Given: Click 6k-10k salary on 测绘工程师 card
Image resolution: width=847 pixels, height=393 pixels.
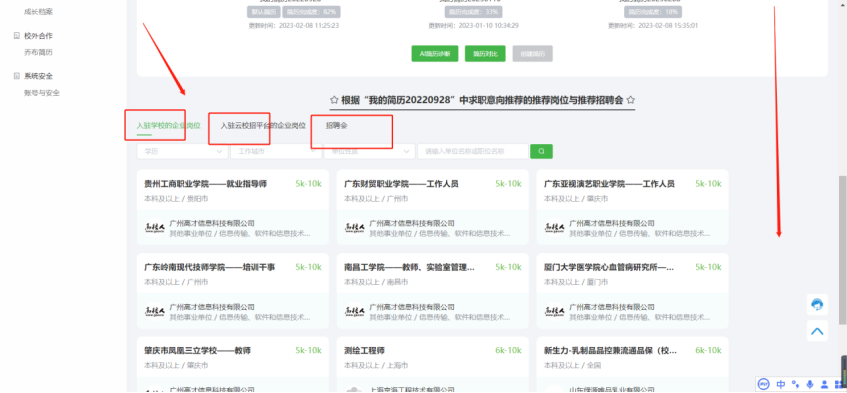Looking at the screenshot, I should point(508,351).
